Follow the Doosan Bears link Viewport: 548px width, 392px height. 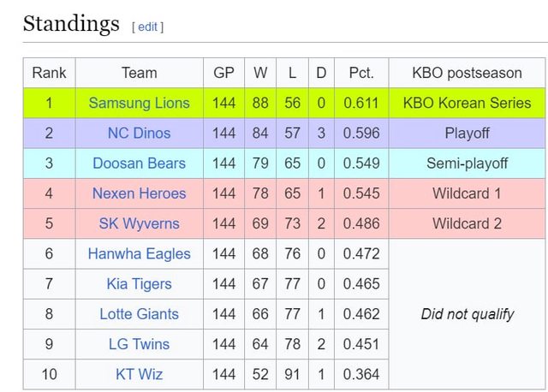click(x=139, y=163)
